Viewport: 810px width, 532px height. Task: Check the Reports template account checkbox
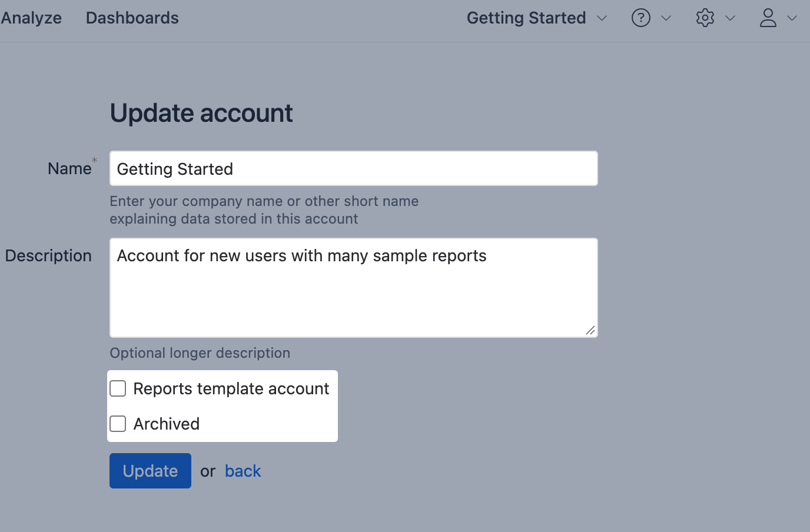tap(118, 388)
